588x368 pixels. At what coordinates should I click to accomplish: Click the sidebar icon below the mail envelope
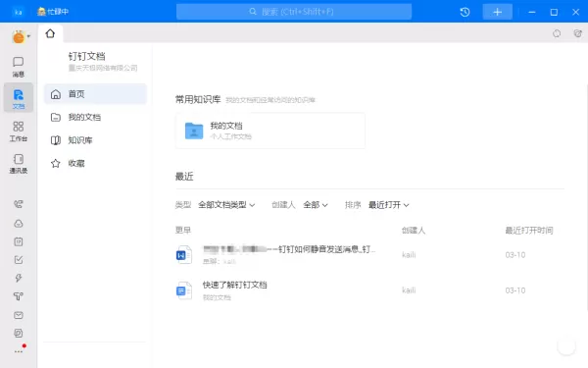coord(19,333)
